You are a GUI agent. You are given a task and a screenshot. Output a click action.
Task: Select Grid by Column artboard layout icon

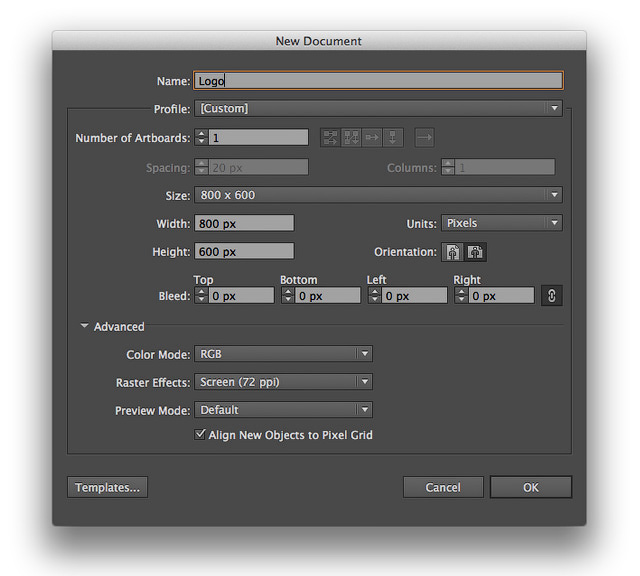351,138
